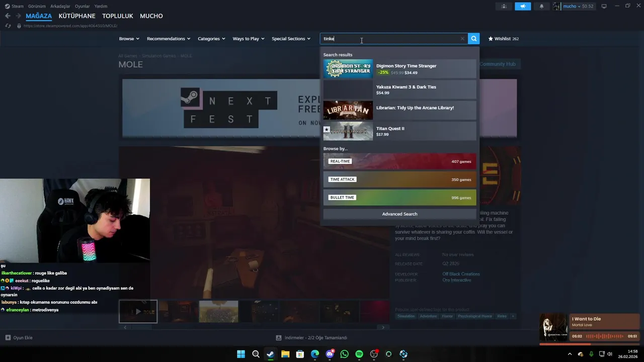Click the Wishlist star link

tap(503, 39)
